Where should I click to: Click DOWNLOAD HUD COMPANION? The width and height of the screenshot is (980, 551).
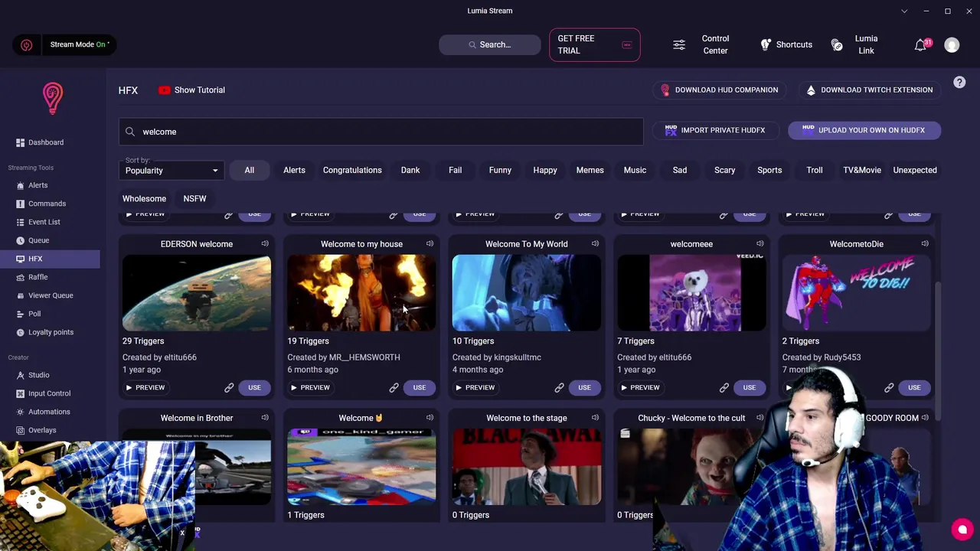click(719, 90)
